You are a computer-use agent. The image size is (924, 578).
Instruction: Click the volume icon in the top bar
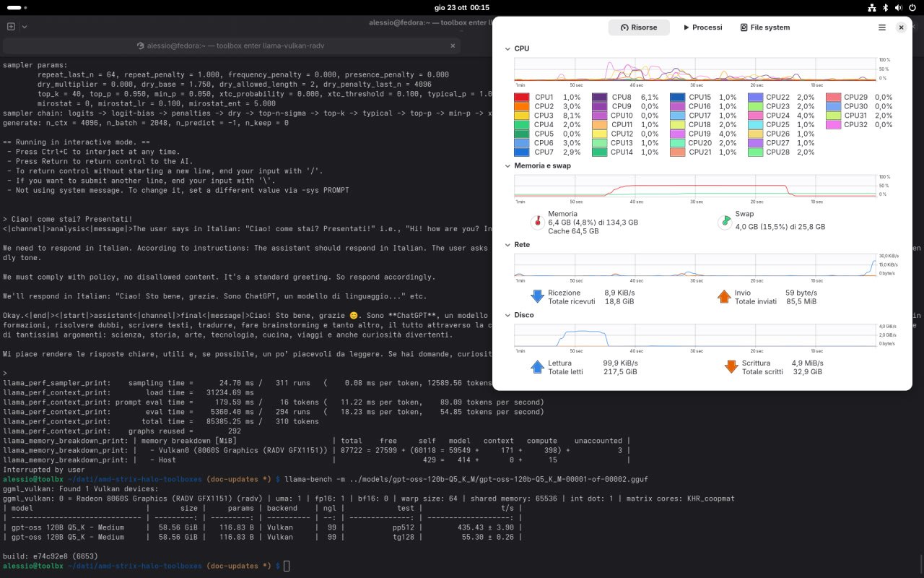point(897,8)
